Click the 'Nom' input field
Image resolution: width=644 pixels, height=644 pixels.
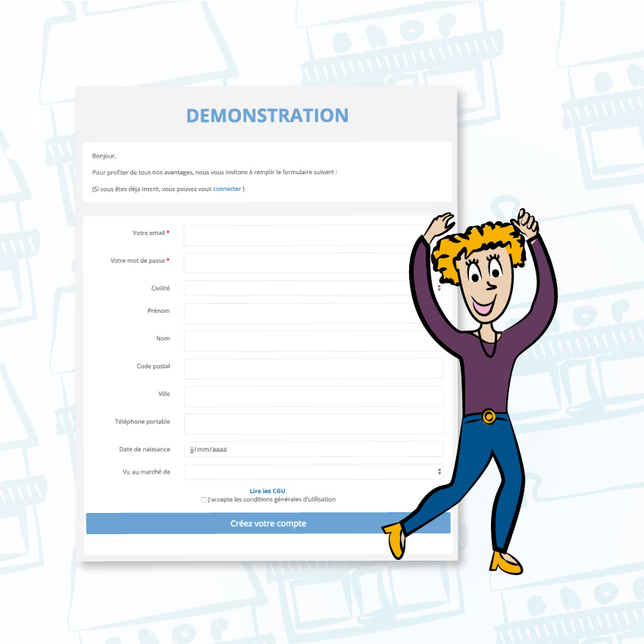314,341
